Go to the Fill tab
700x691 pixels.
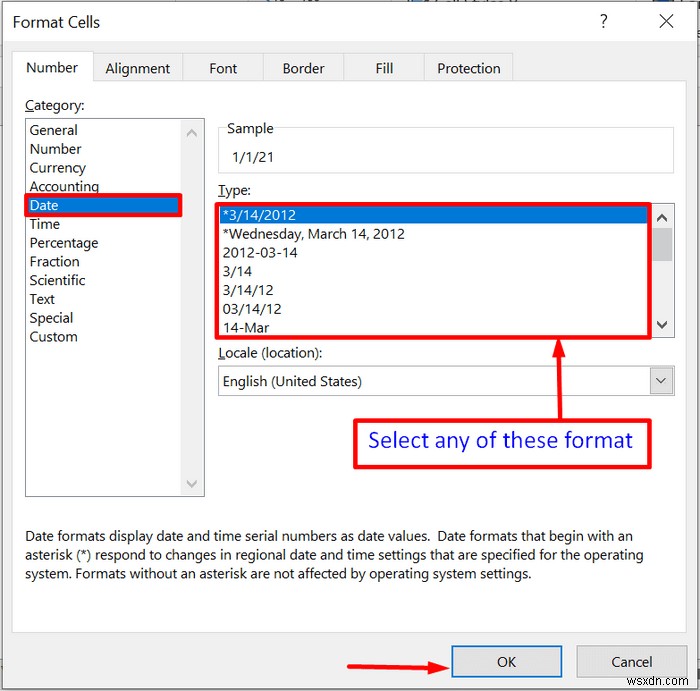(384, 68)
